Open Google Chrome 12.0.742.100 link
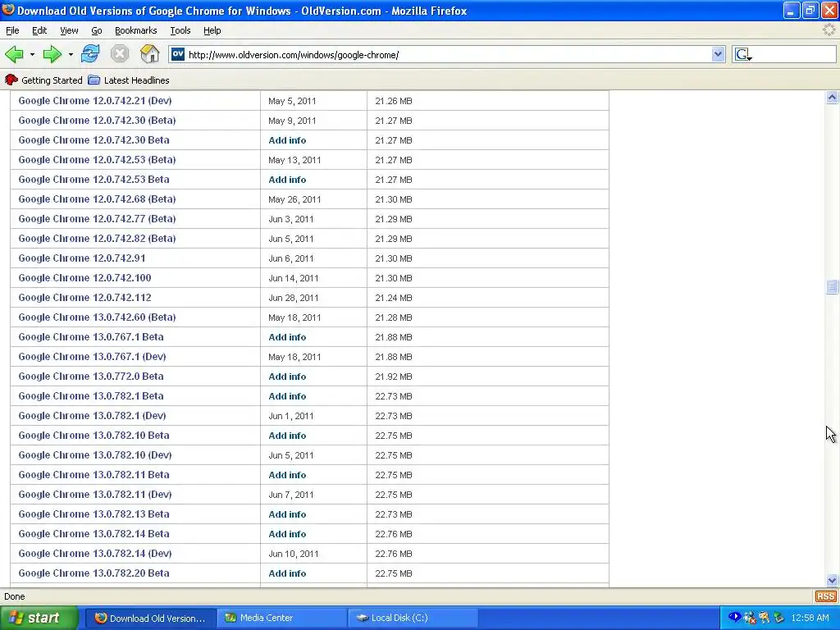840x630 pixels. point(84,278)
